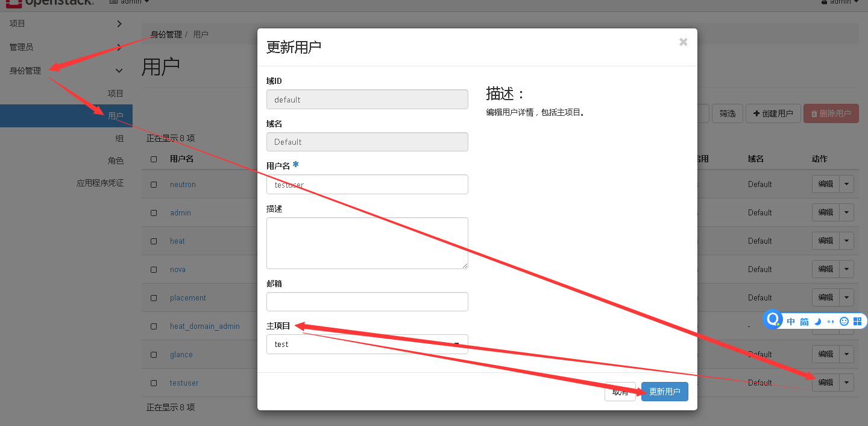Focus the 邮箱 input field
Screen dimensions: 868x426
(x=367, y=302)
